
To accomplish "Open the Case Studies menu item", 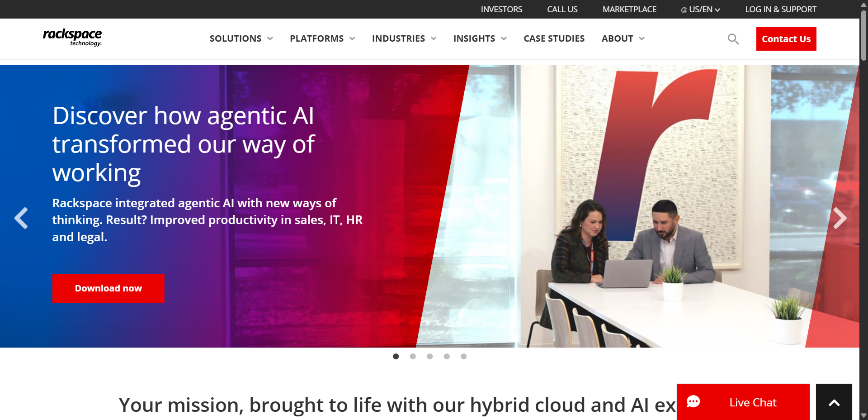I will tap(554, 38).
